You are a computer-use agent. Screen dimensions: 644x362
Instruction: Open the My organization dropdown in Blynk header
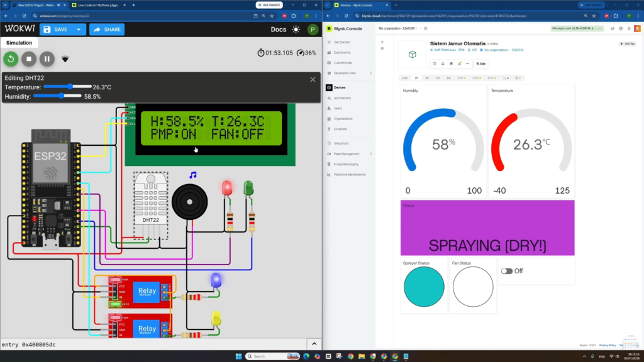pos(397,28)
